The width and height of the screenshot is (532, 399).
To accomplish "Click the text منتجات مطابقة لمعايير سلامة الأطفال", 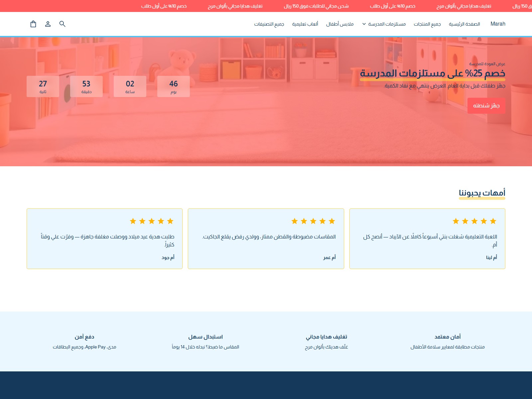I will pyautogui.click(x=448, y=347).
